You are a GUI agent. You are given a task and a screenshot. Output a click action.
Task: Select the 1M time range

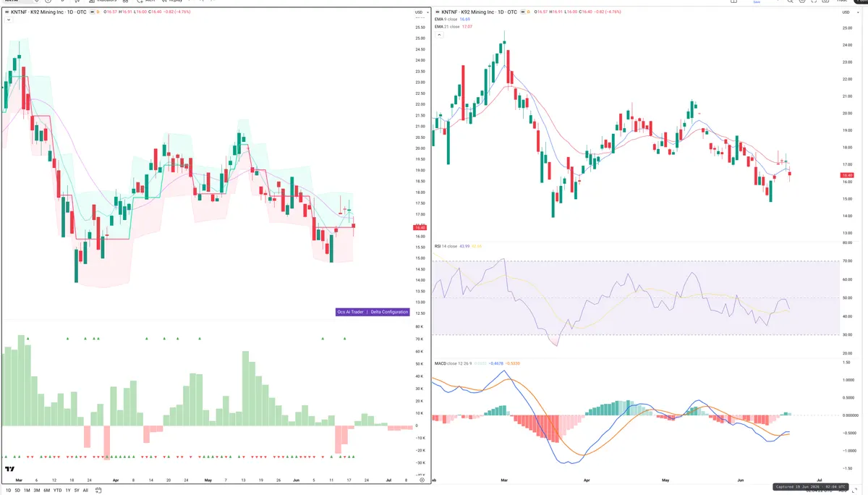[27, 490]
